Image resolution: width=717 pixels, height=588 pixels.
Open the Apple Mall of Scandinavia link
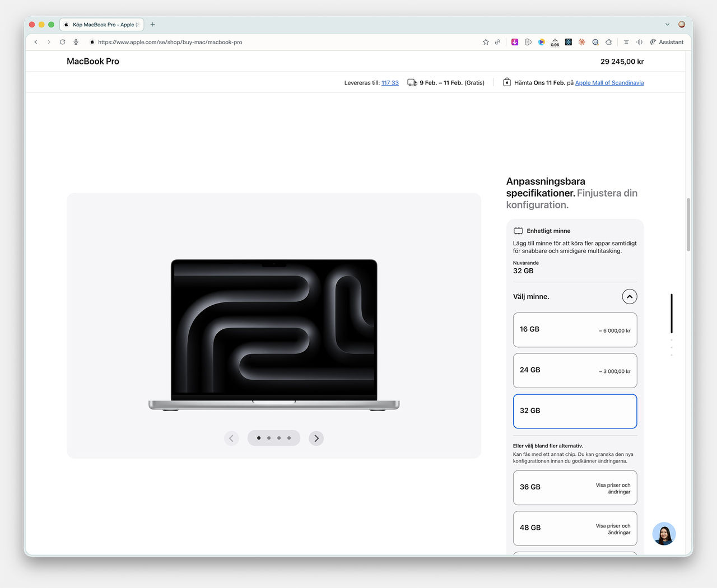[609, 82]
